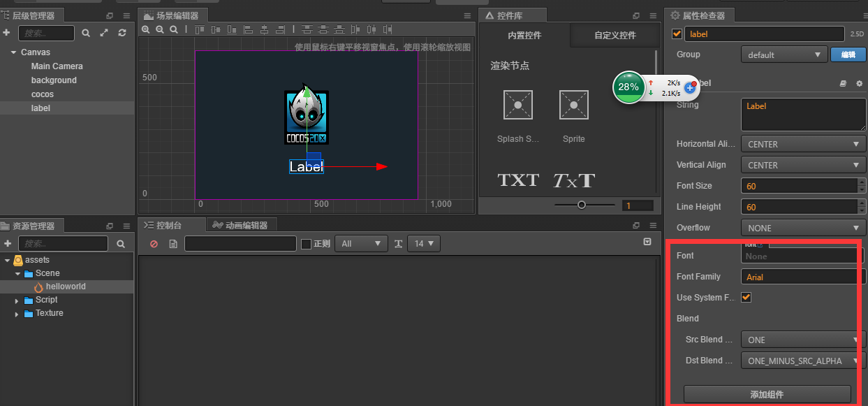Click the distribute horizontal centers icon
868x406 pixels.
pos(372,29)
